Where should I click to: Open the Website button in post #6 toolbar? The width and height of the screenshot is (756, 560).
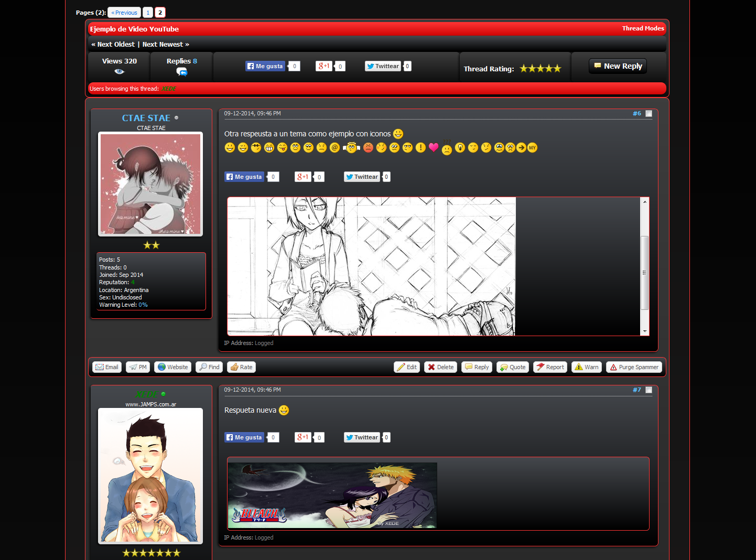tap(173, 367)
